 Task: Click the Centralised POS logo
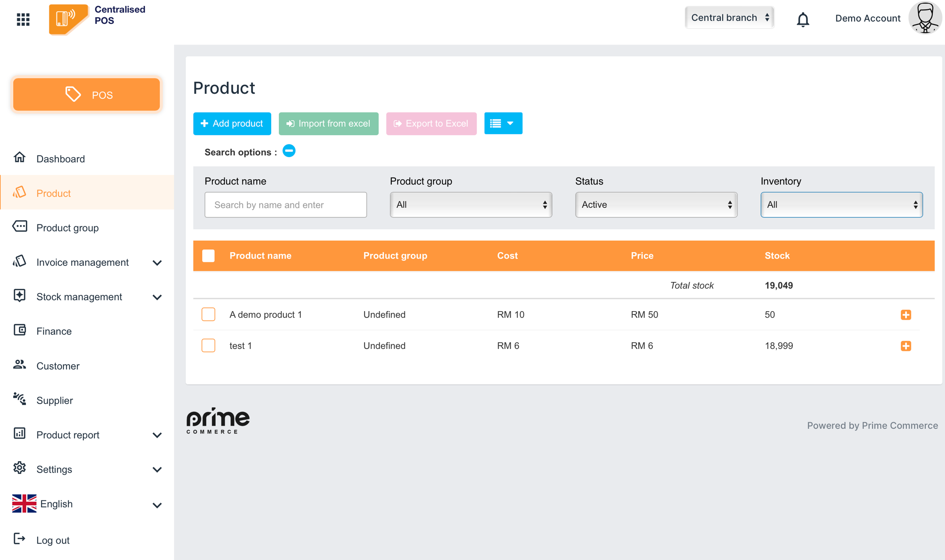tap(68, 19)
